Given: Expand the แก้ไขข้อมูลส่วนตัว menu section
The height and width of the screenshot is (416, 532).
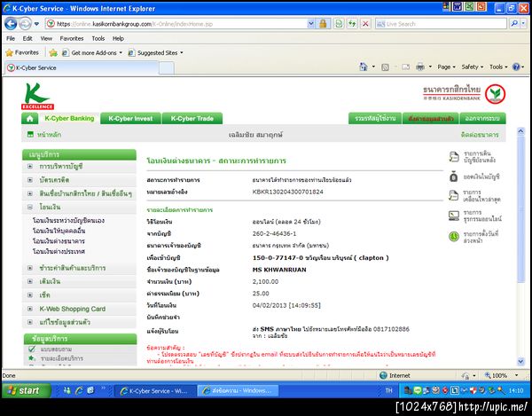Looking at the screenshot, I should pyautogui.click(x=30, y=322).
